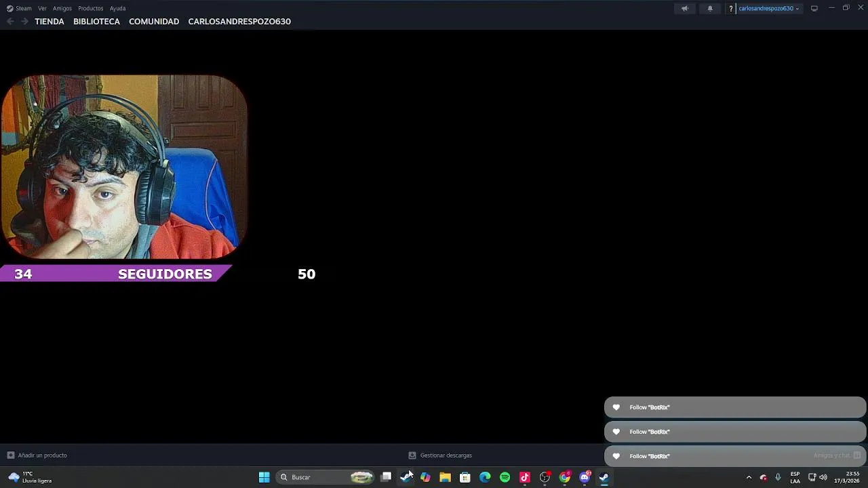Open Discord from the taskbar
The height and width of the screenshot is (488, 868).
(x=585, y=477)
